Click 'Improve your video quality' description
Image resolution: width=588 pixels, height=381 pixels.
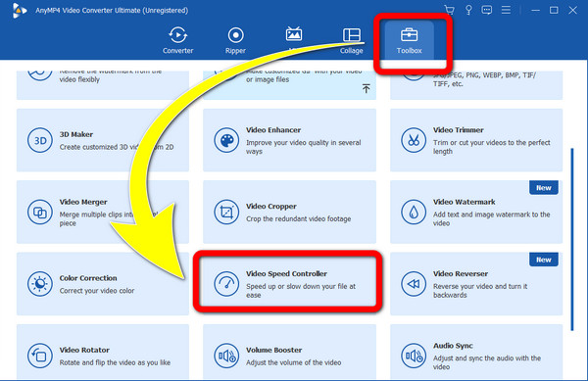tap(304, 147)
